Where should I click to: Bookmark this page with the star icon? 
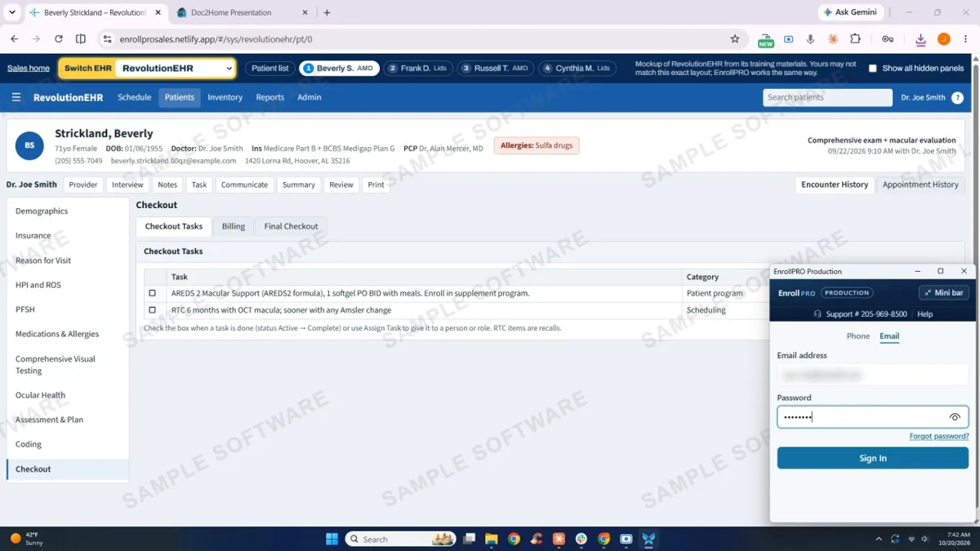pos(735,38)
